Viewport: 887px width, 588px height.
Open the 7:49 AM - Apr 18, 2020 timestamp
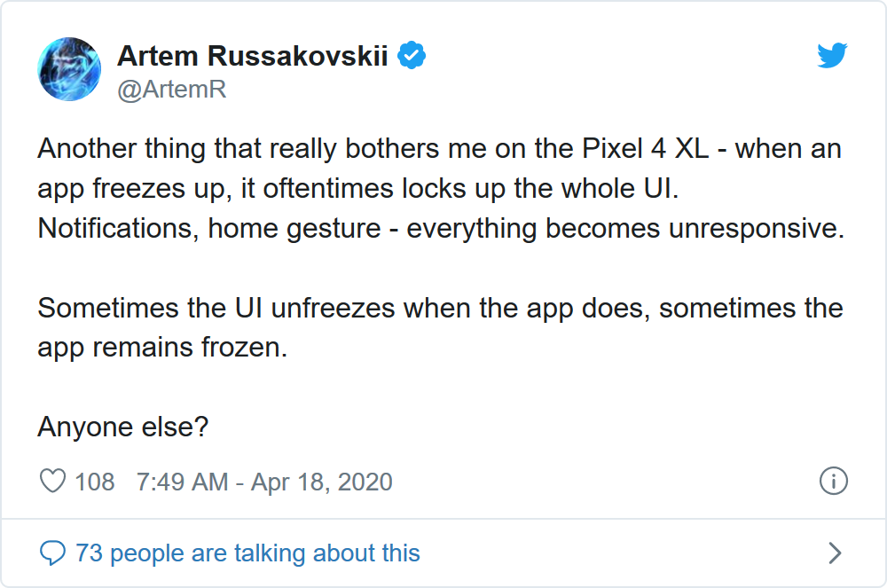264,482
